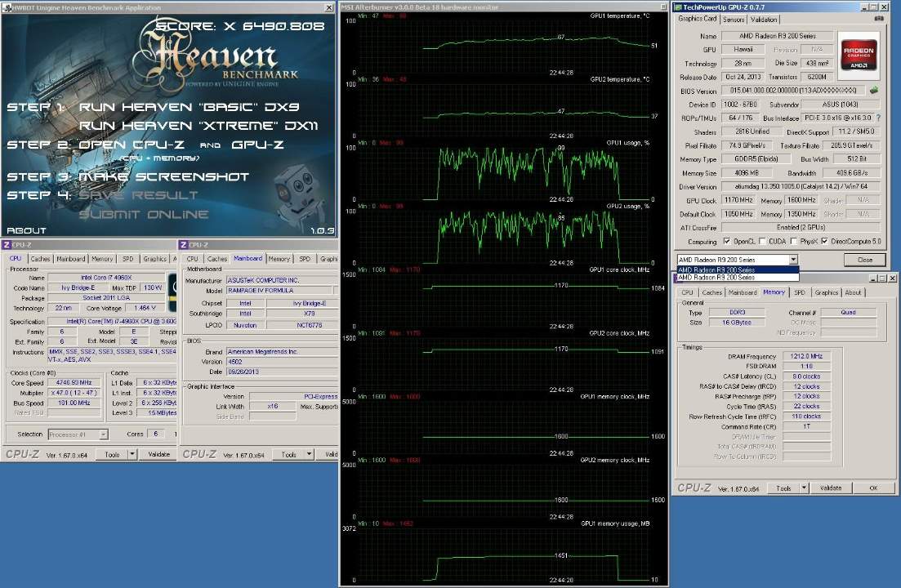Open About tab in the right CPU-Z window
Screen dimensions: 901x588
(853, 293)
